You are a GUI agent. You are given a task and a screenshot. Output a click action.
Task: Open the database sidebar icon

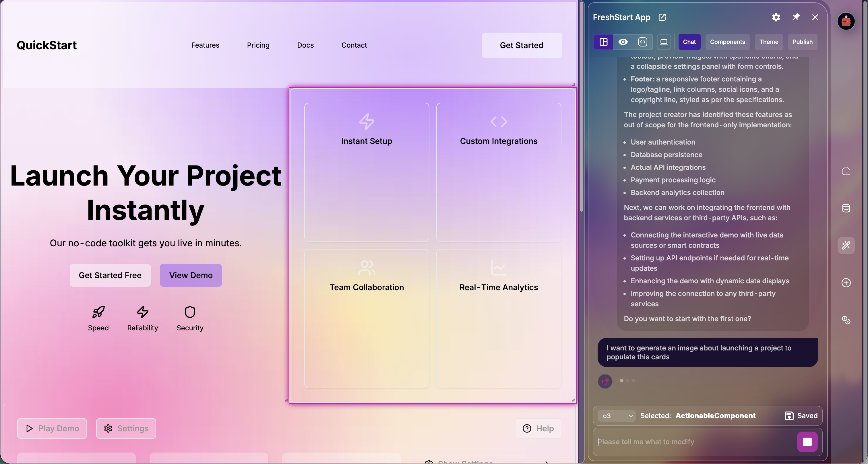846,208
